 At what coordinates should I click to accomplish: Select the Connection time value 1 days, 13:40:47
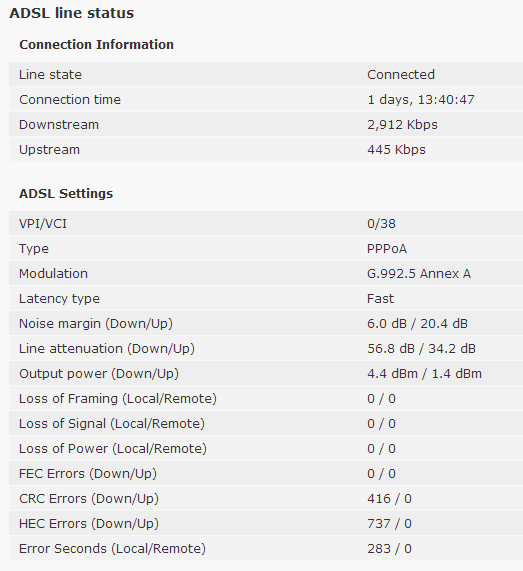(421, 99)
